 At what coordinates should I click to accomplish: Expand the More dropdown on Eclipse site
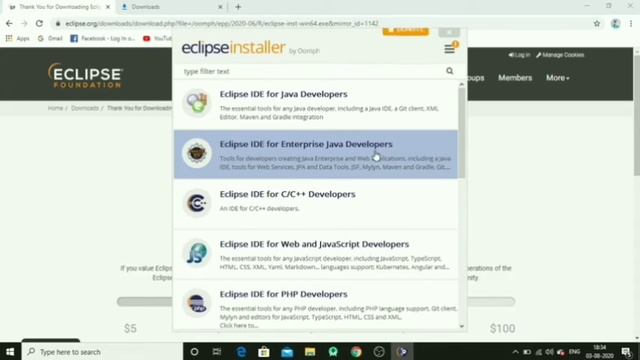point(558,78)
